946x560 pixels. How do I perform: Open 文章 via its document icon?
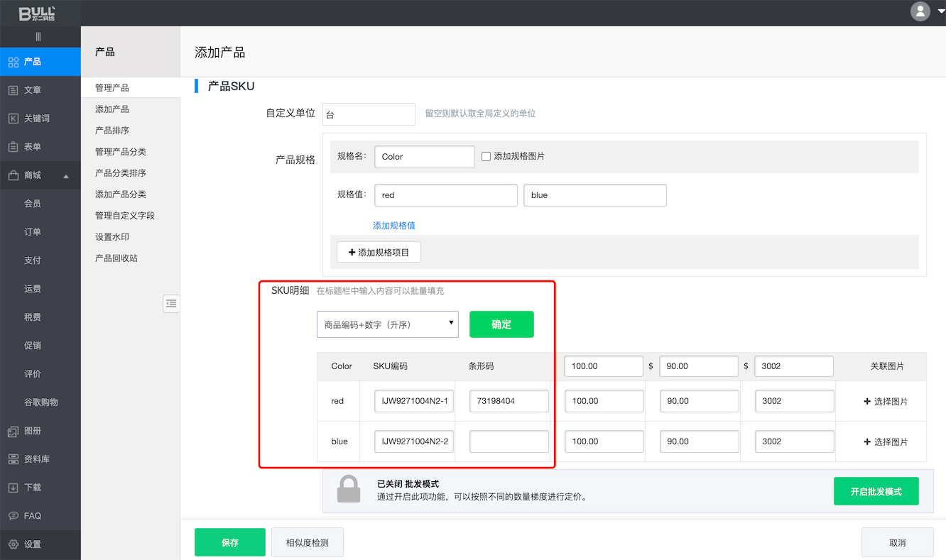13,90
